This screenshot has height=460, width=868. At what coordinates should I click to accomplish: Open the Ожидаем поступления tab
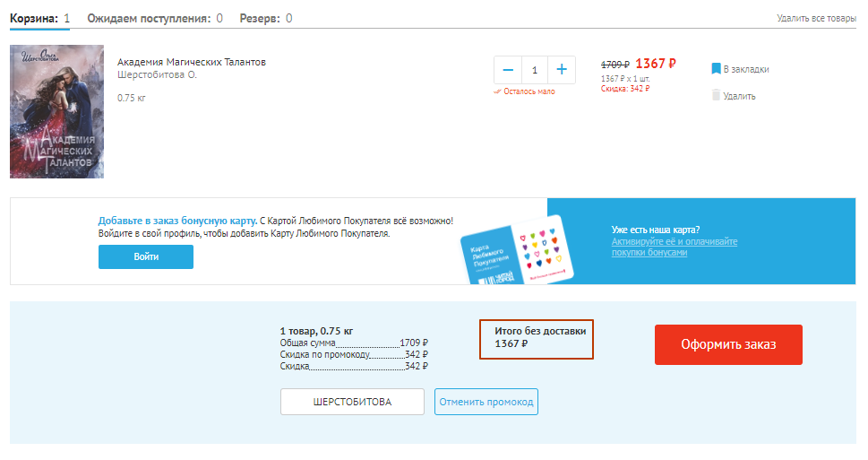point(154,18)
